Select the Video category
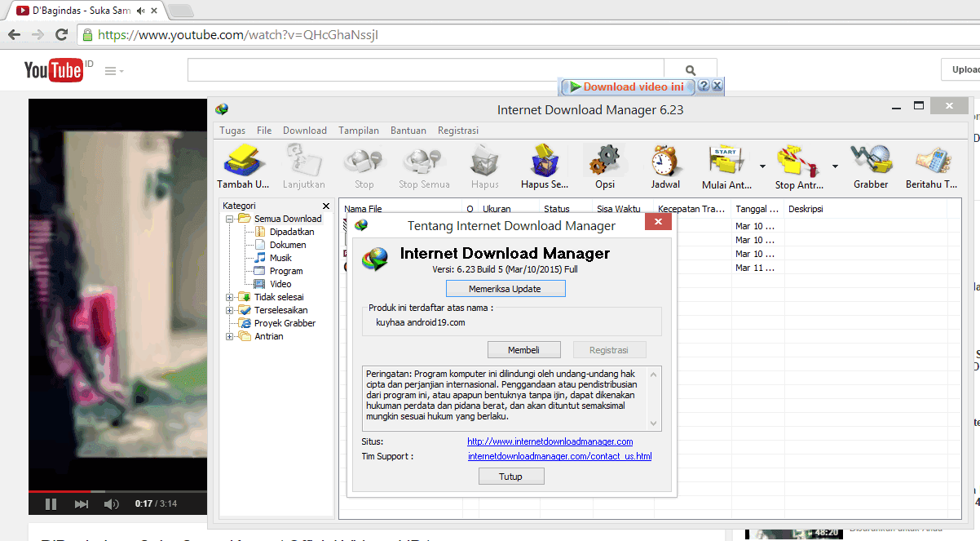The width and height of the screenshot is (980, 541). [x=280, y=284]
